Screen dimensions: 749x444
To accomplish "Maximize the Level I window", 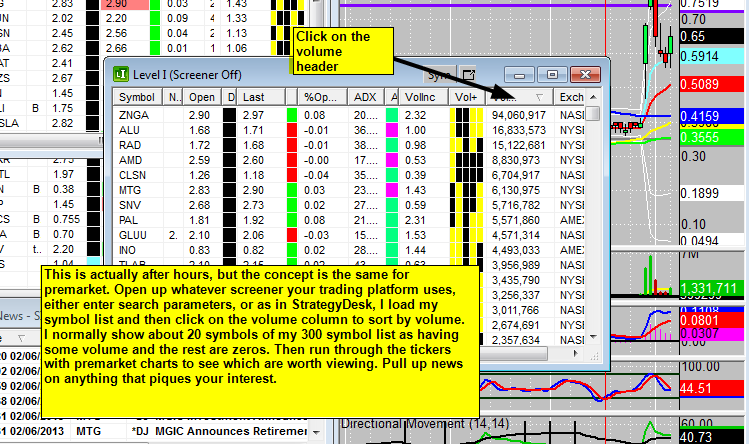I will pos(552,75).
